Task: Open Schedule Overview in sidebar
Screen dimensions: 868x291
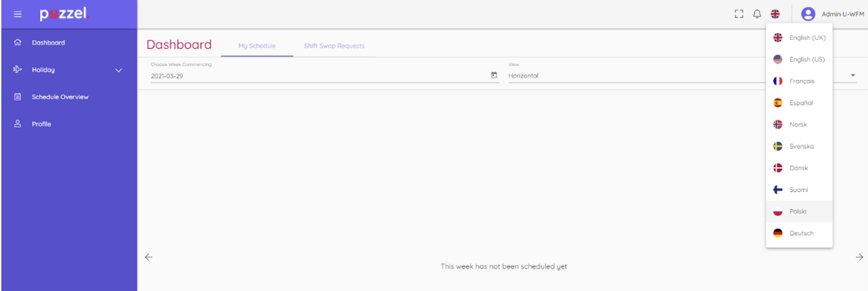Action: click(60, 97)
